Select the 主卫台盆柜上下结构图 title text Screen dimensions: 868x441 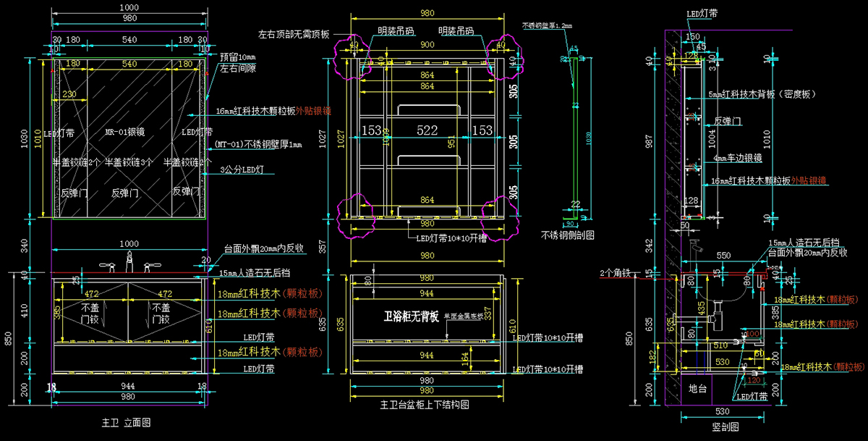(425, 405)
